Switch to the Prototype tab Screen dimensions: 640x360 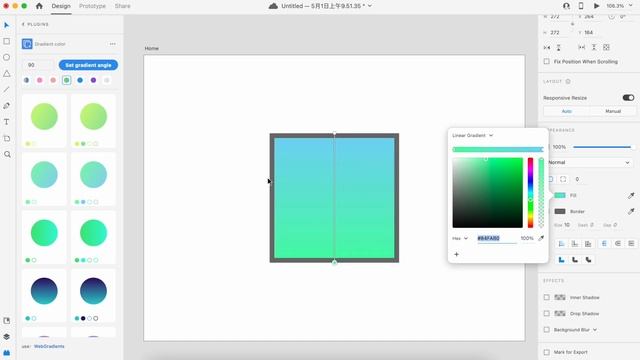coord(92,6)
